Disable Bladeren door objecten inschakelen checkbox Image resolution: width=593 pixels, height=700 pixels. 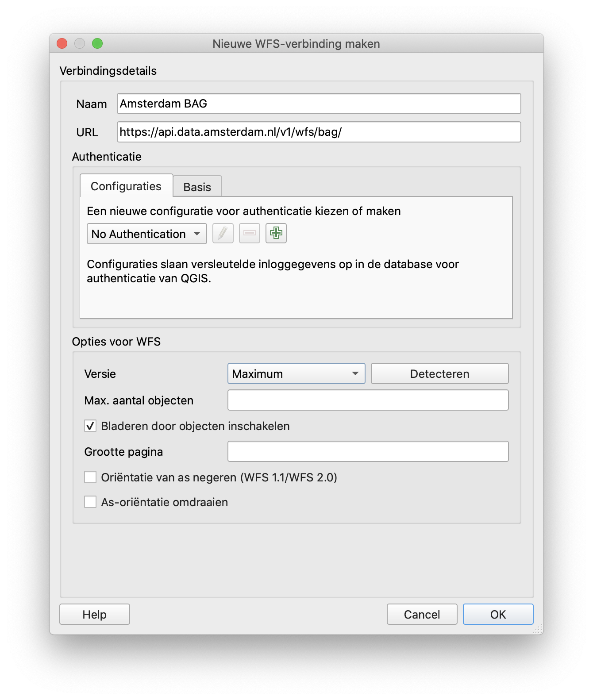90,426
